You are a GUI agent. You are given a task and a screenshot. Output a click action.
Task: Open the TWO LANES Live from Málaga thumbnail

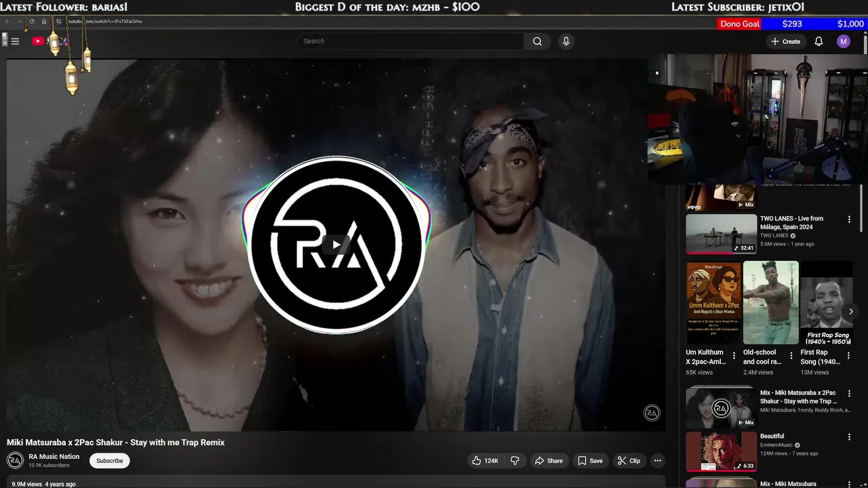pyautogui.click(x=722, y=235)
